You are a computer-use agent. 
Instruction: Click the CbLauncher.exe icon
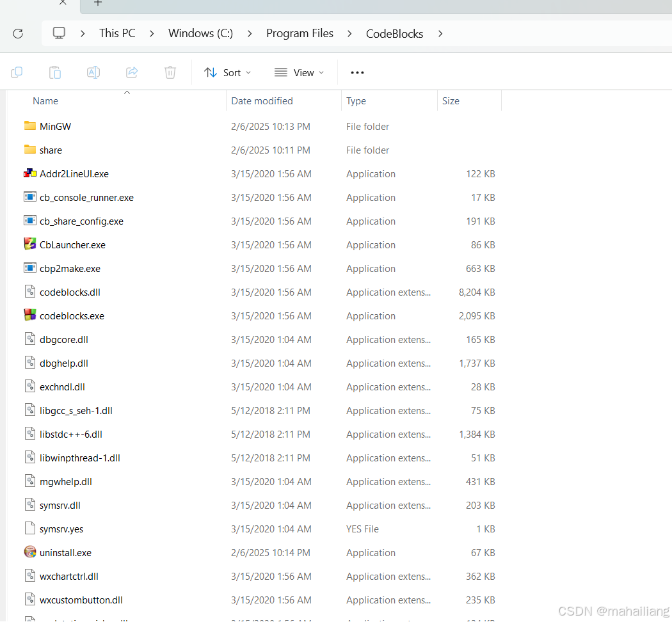coord(30,244)
